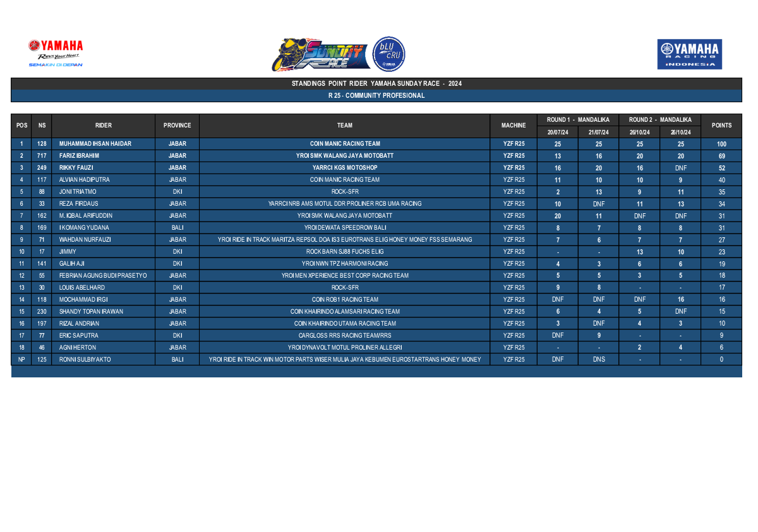The width and height of the screenshot is (758, 532).
Task: Click the MACHINE column header
Action: pyautogui.click(x=514, y=126)
